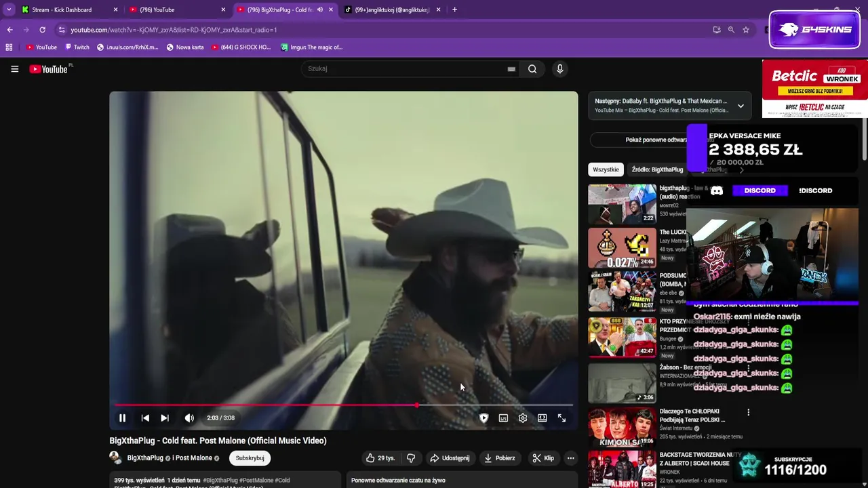Viewport: 868px width, 488px height.
Task: Select the Wszystkie filter chip
Action: [x=606, y=169]
